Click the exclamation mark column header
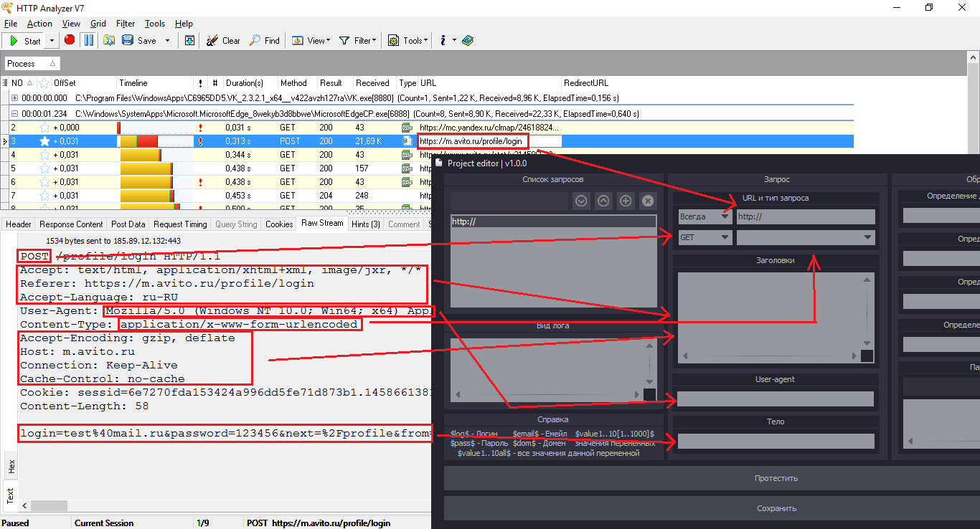Image resolution: width=980 pixels, height=529 pixels. (200, 83)
